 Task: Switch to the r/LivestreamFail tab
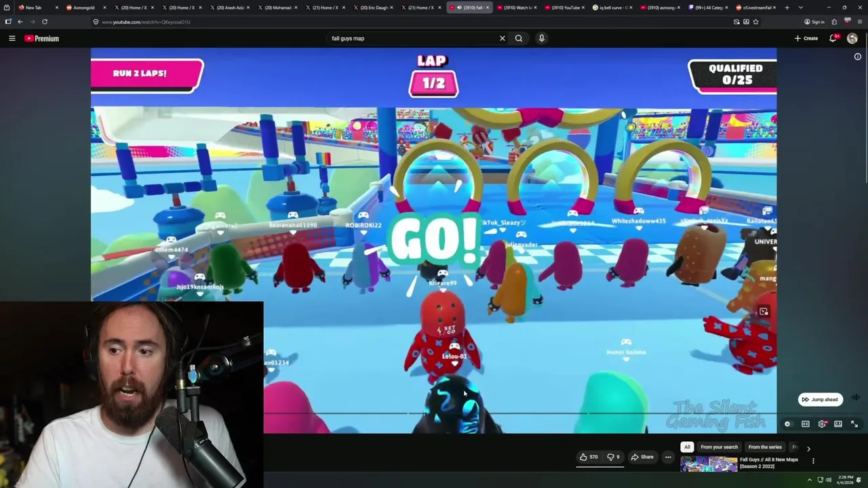[x=756, y=7]
